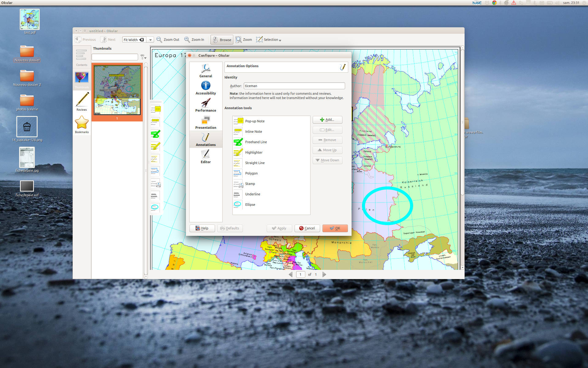Screen dimensions: 588x368
Task: Clear the Fit Width zoom field
Action: coord(141,40)
